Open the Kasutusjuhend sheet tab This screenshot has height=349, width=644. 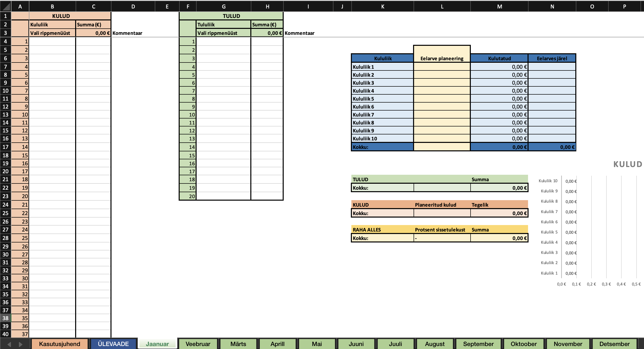[x=59, y=344]
